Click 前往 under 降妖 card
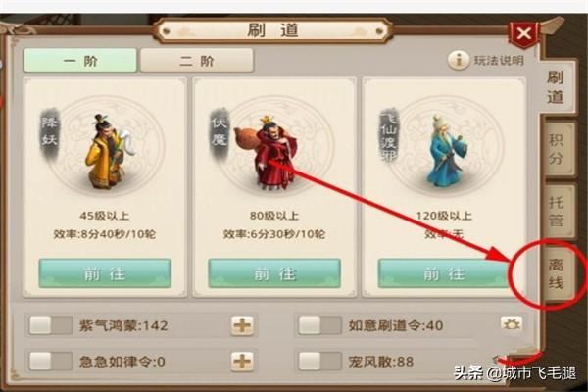 pos(105,273)
